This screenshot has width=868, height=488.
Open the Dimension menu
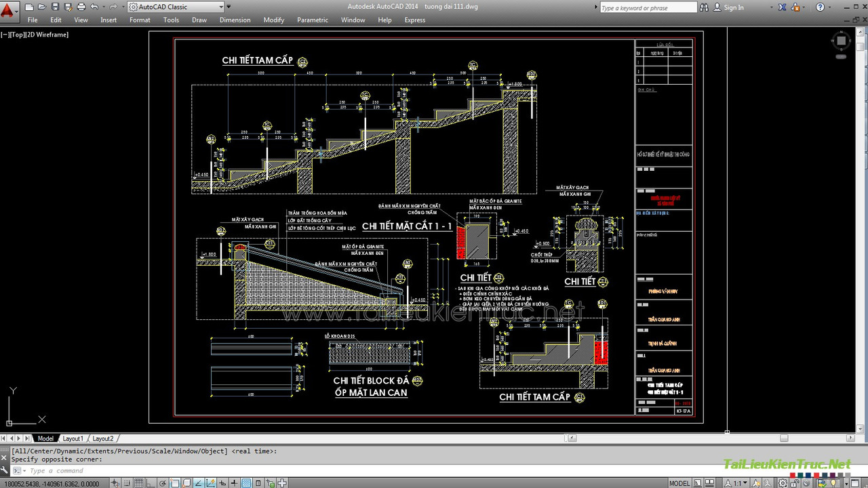235,20
